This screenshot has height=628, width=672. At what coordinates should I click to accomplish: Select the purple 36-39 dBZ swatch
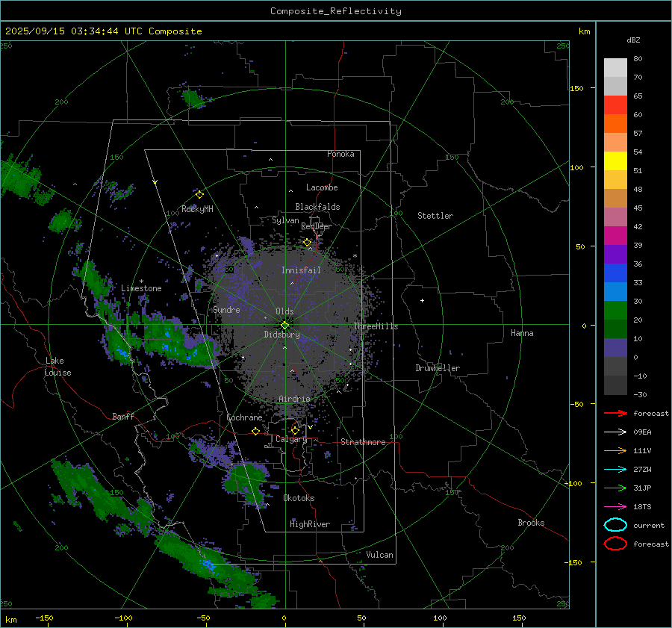(x=615, y=254)
